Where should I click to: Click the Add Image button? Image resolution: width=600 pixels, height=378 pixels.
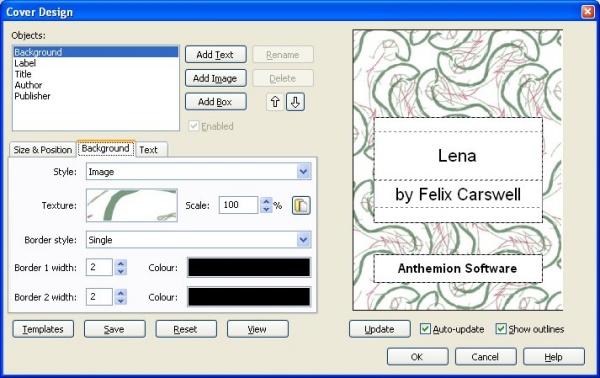[215, 78]
